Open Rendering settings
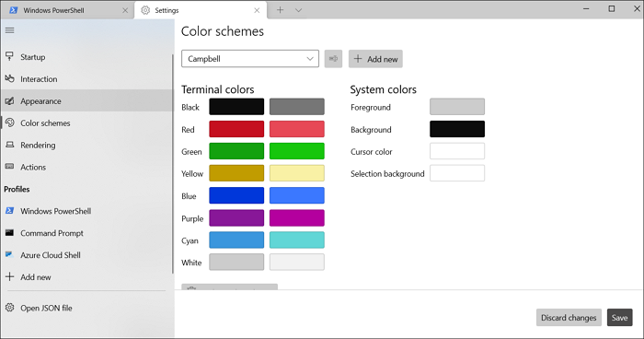The image size is (644, 339). click(x=87, y=145)
